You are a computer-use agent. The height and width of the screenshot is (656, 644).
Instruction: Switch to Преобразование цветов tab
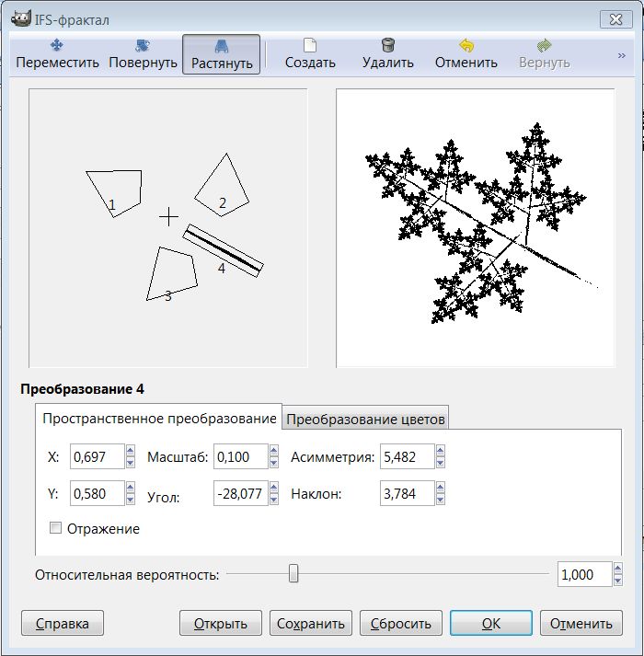(365, 419)
